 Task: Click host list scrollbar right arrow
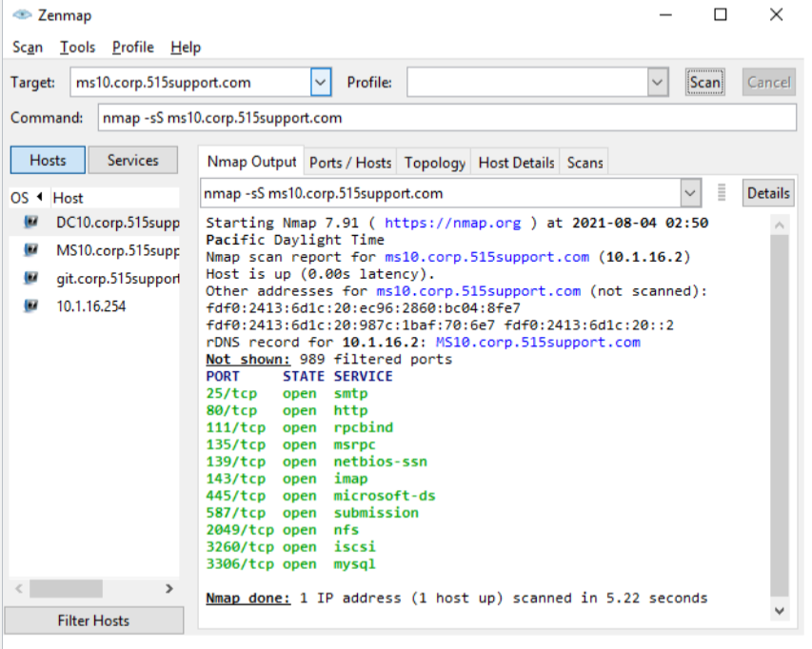(x=168, y=588)
